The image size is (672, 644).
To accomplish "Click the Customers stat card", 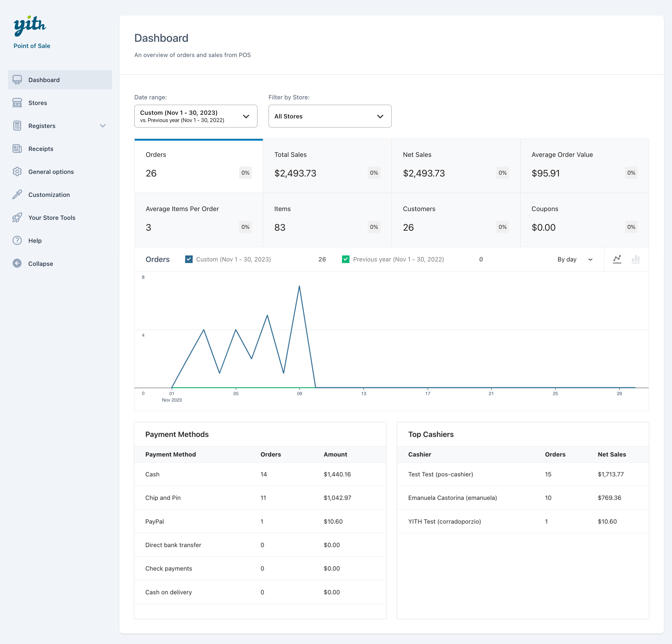I will [x=455, y=220].
